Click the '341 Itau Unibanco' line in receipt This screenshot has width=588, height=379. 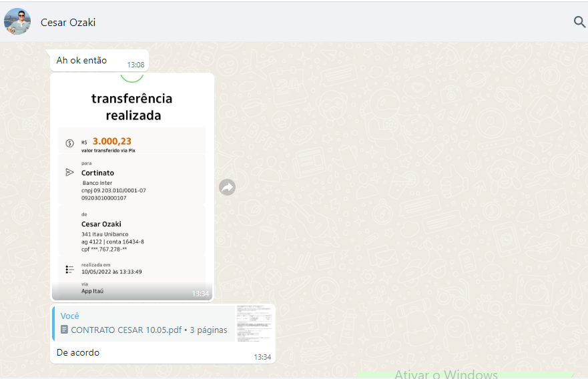pos(105,234)
